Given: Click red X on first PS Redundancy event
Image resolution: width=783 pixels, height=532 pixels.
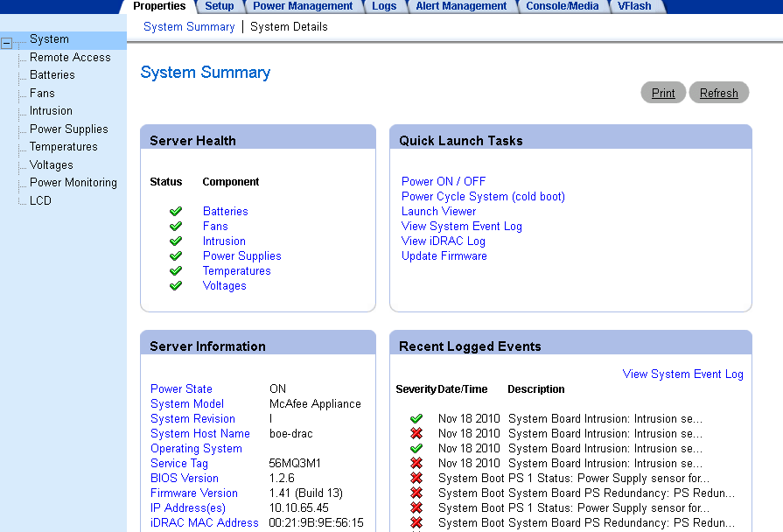Looking at the screenshot, I should click(x=416, y=493).
